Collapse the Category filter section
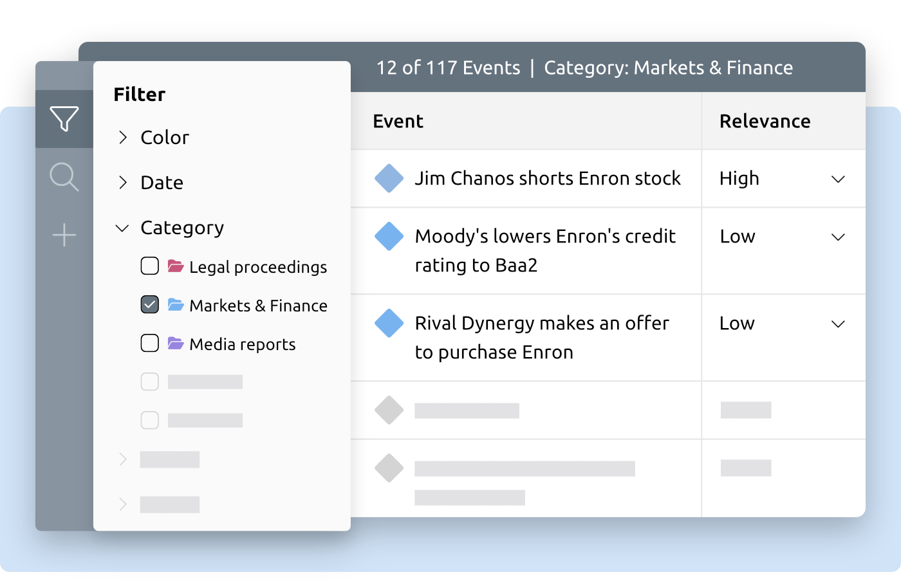Viewport: 901px width, 588px height. click(x=122, y=228)
